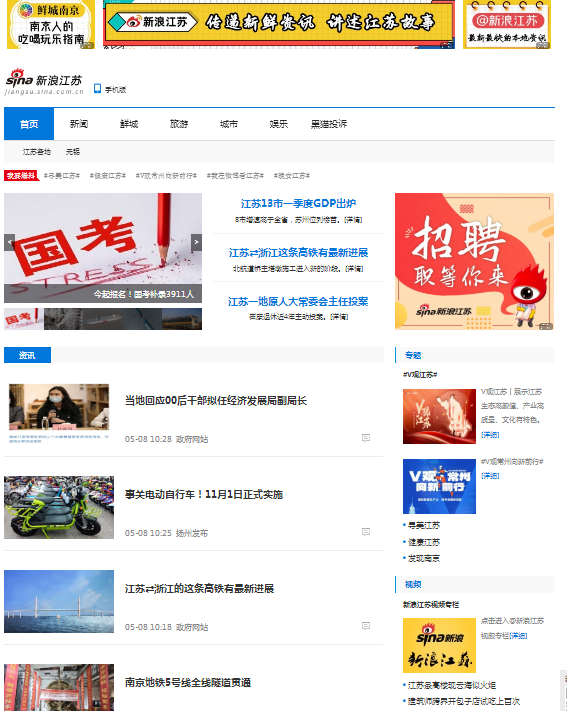Open the 发现南京 bullet link
The height and width of the screenshot is (711, 567).
(424, 558)
